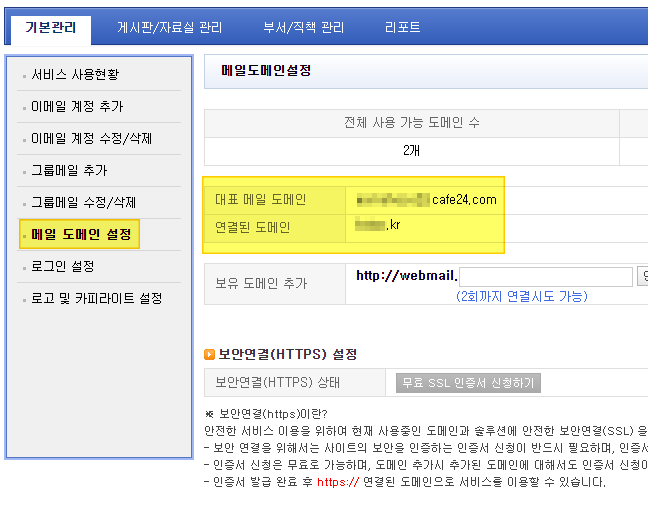648x507 pixels.
Task: Go to the 리포트 tab
Action: tap(402, 28)
